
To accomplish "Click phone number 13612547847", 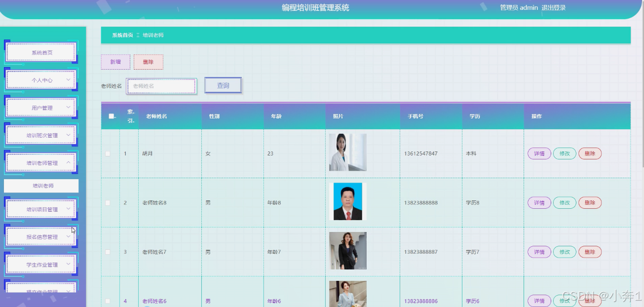I will click(x=420, y=153).
